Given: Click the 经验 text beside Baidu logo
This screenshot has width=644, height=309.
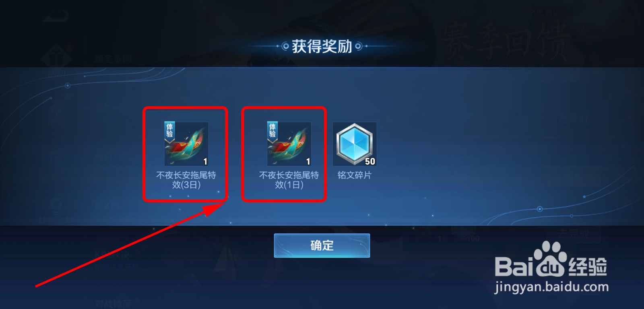Looking at the screenshot, I should click(588, 266).
